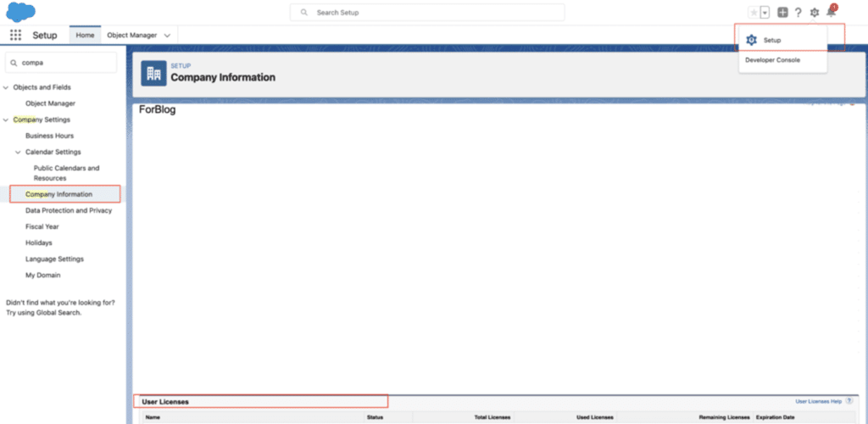Open My Domain settings

pos(43,275)
